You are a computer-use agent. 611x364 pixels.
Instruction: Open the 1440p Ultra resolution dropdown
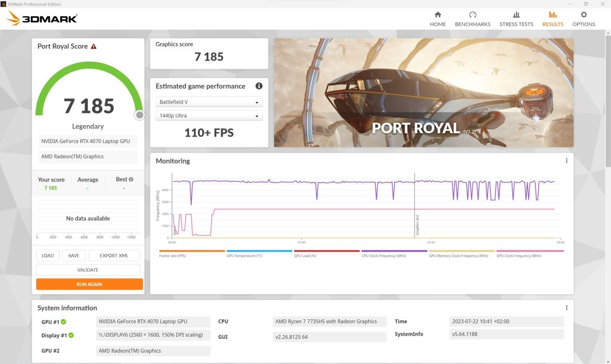click(209, 116)
